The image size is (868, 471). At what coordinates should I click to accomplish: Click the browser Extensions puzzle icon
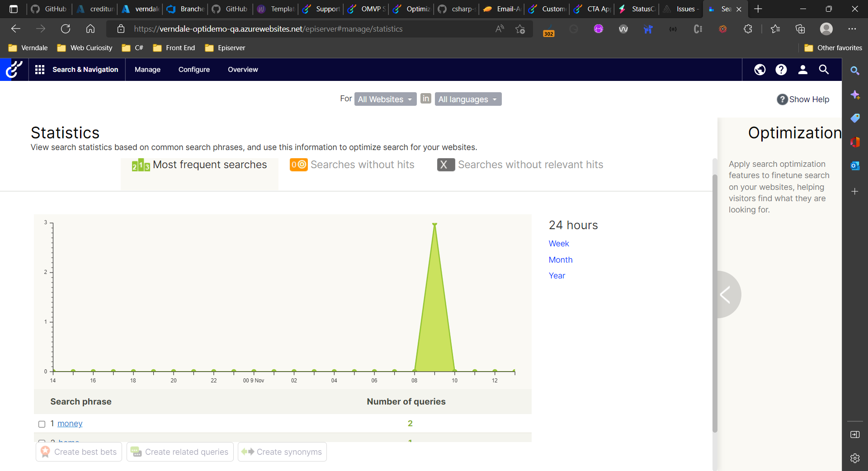tap(748, 28)
